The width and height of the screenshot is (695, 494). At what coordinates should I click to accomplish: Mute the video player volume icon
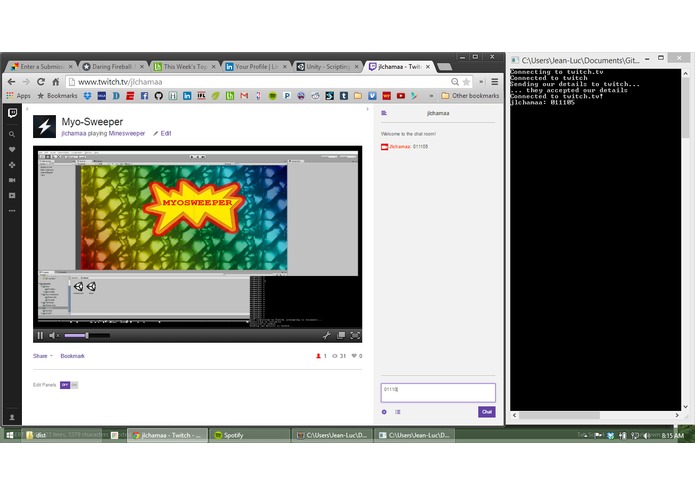point(53,335)
